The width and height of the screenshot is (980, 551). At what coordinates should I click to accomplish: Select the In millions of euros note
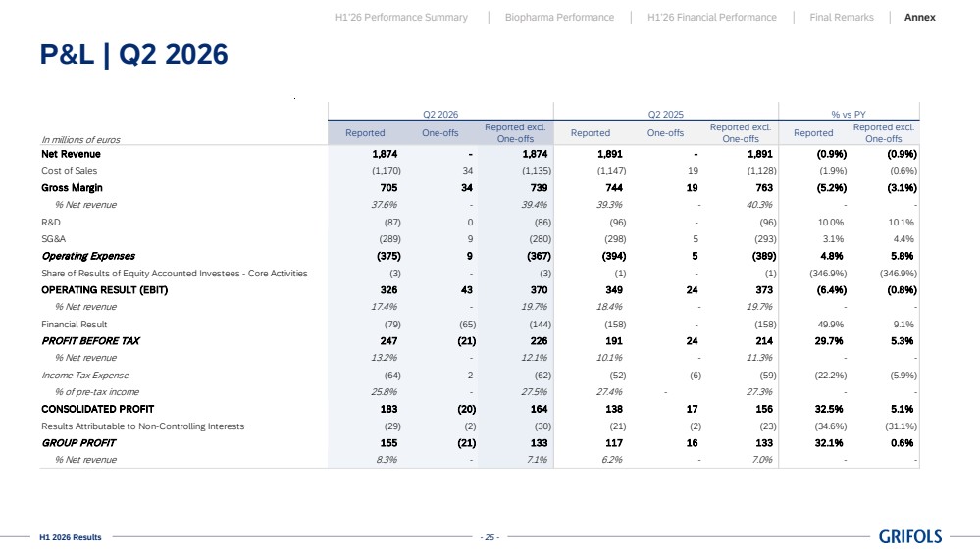click(x=80, y=140)
